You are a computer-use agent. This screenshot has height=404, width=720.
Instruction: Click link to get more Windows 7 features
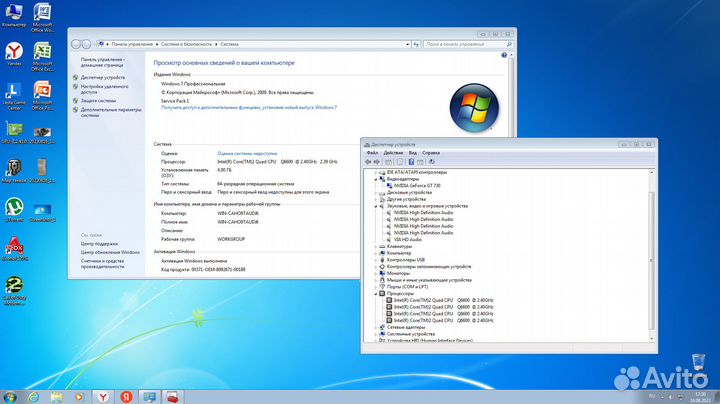point(249,107)
